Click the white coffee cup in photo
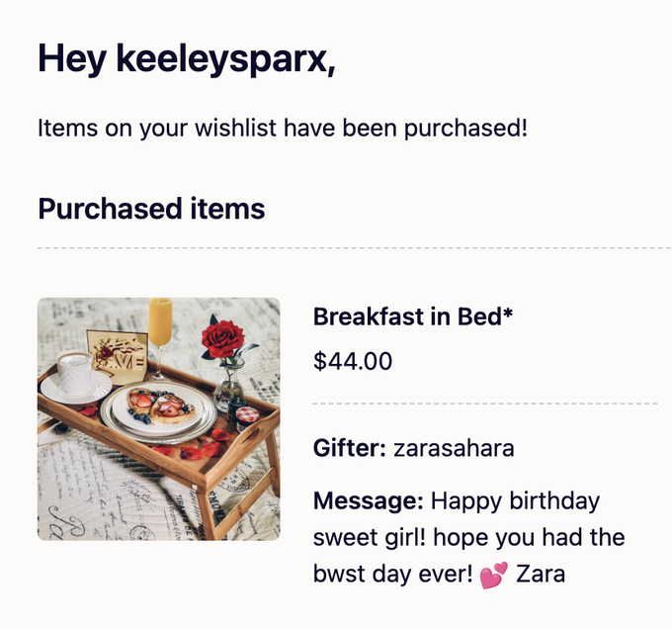The height and width of the screenshot is (629, 672). pos(74,372)
